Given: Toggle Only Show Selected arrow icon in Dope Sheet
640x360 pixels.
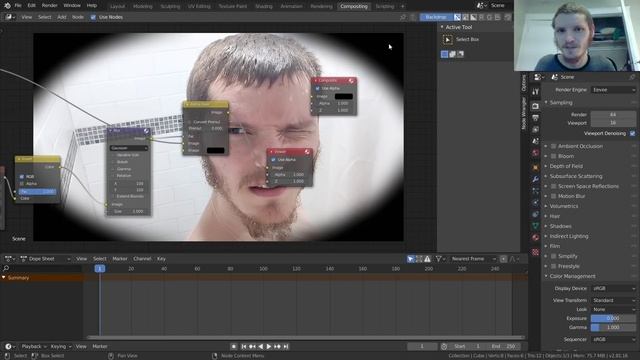Looking at the screenshot, I should click(x=411, y=259).
